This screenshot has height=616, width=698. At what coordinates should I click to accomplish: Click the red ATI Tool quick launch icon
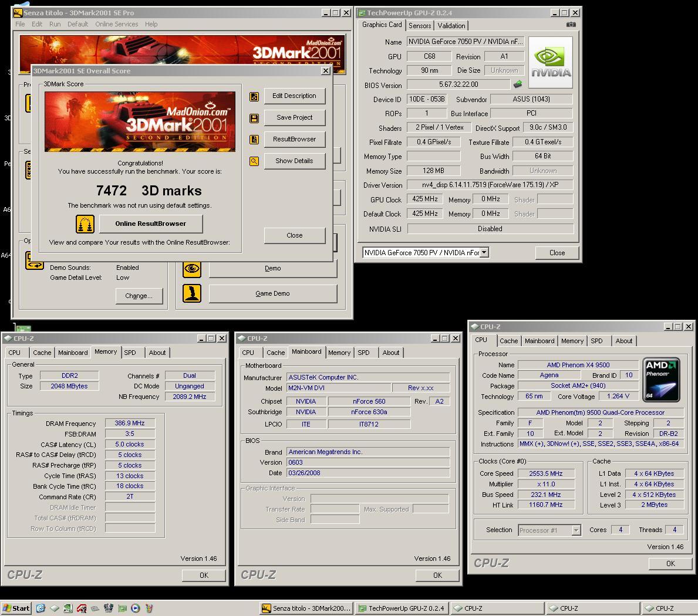click(x=82, y=608)
